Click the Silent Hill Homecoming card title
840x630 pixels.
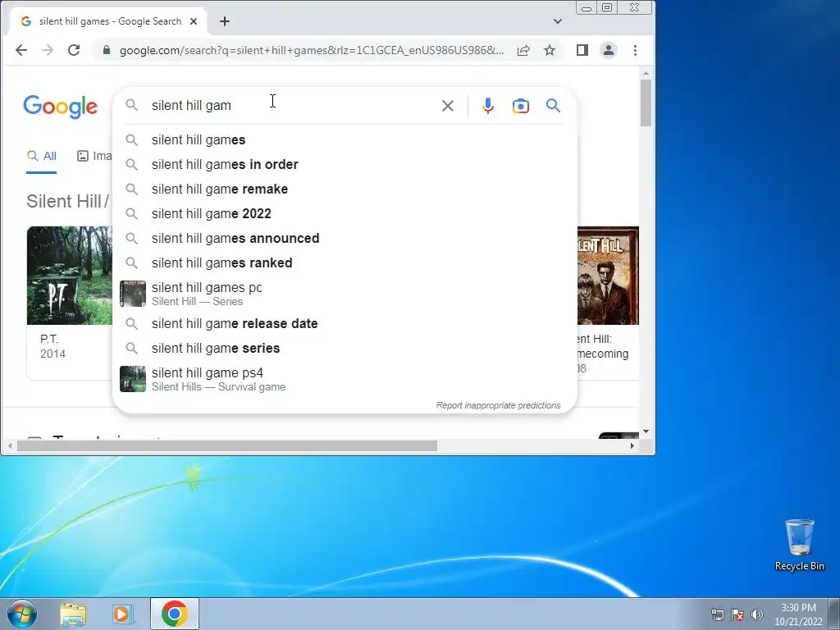point(603,346)
